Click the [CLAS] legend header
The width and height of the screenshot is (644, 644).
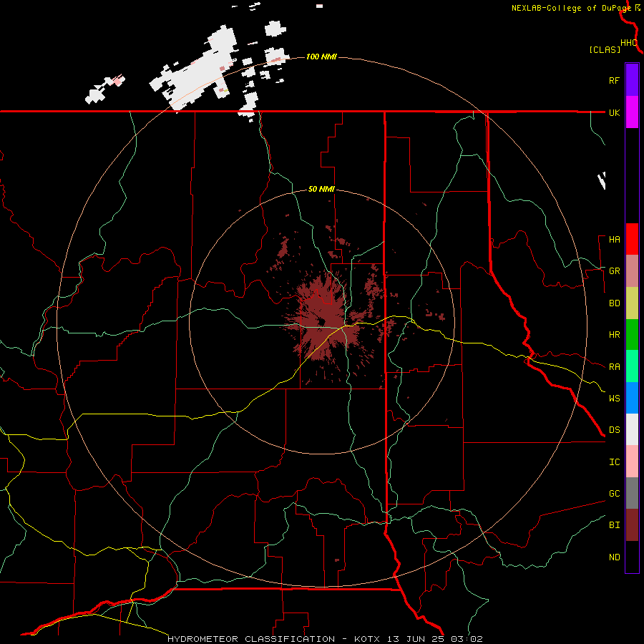tap(605, 49)
